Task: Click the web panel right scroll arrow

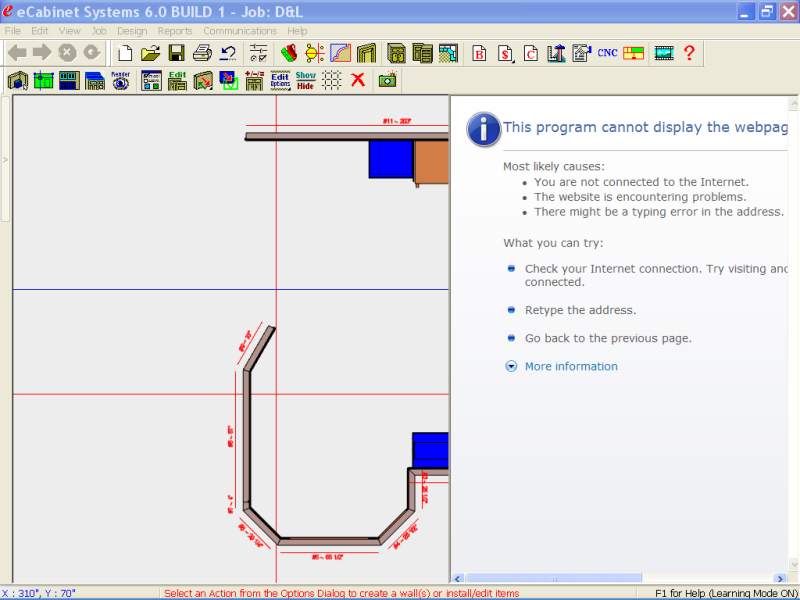Action: coord(780,578)
